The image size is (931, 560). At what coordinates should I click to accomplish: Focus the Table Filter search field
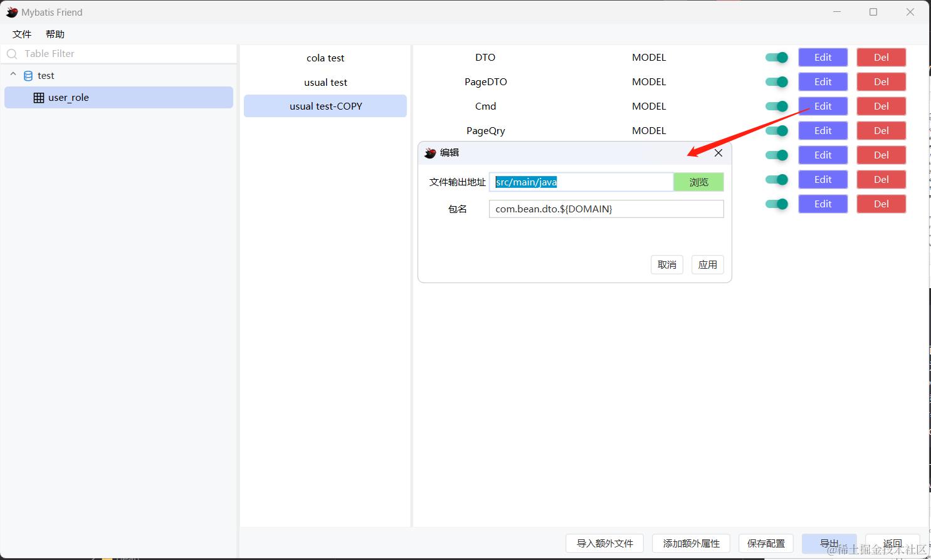point(119,54)
